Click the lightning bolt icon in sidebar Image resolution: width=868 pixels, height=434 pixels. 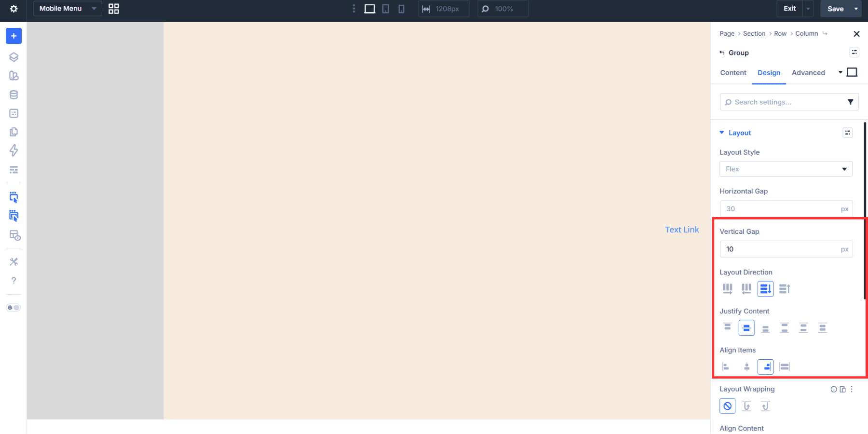(13, 150)
